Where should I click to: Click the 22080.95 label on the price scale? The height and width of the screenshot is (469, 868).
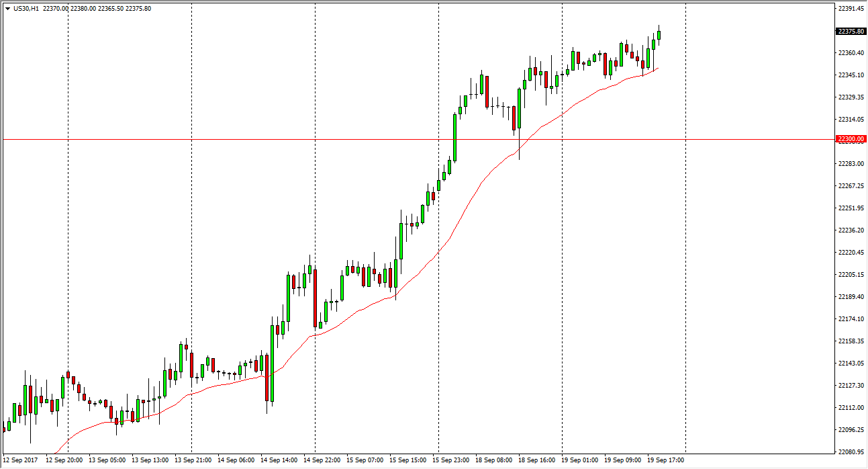(851, 452)
